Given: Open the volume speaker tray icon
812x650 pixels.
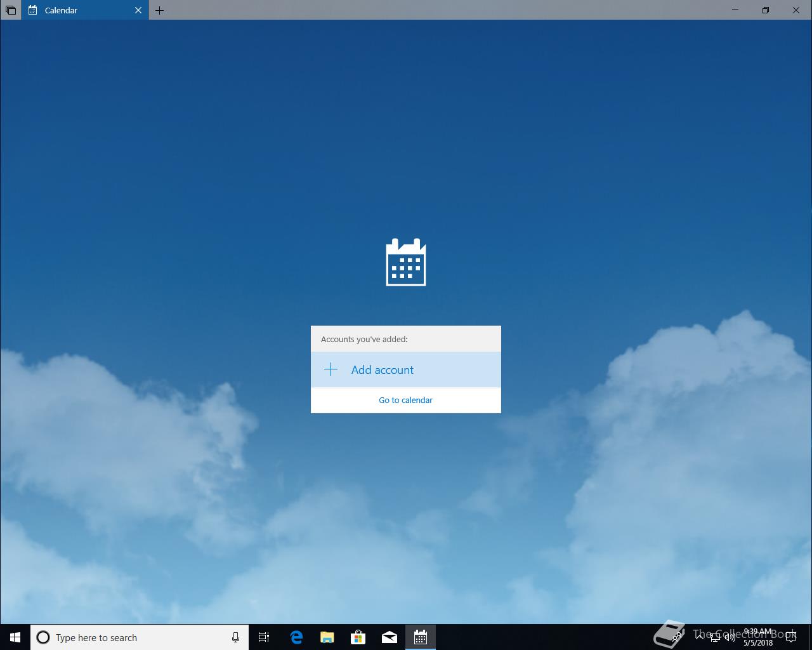Looking at the screenshot, I should [x=730, y=637].
